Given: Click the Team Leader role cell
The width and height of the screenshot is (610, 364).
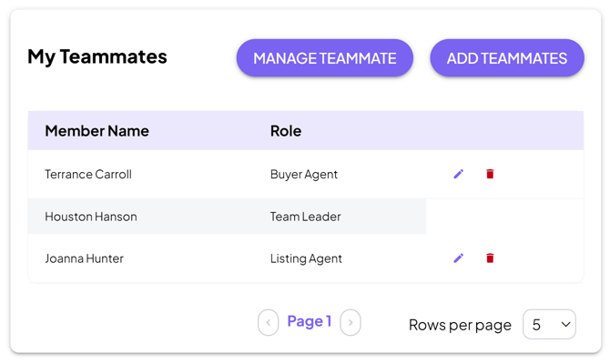Looking at the screenshot, I should [x=305, y=217].
